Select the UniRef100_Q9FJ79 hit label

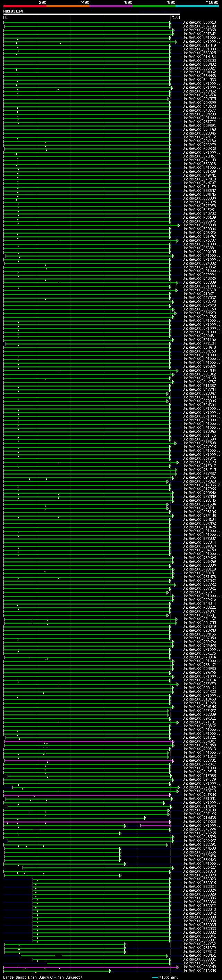click(x=199, y=779)
